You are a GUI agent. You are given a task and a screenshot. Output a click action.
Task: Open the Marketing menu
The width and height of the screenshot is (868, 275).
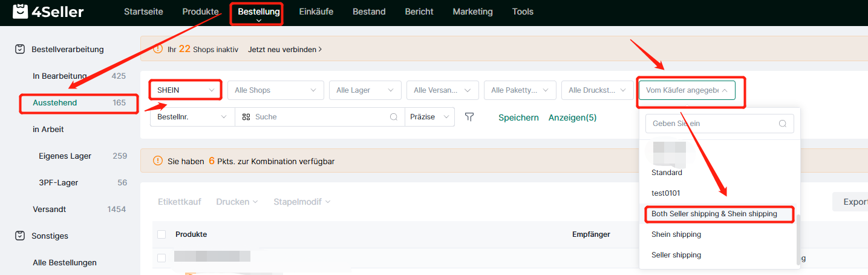pyautogui.click(x=472, y=12)
